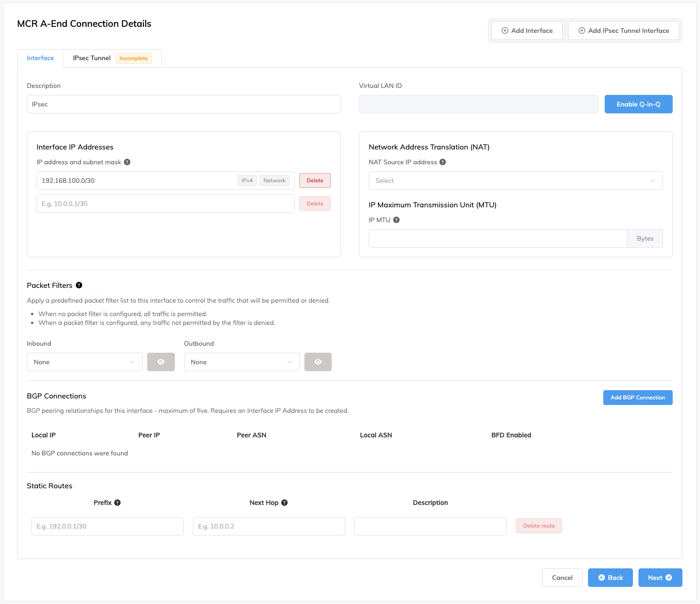The height and width of the screenshot is (604, 700).
Task: Preview the Inbound packet filter with the eye icon
Action: (x=161, y=361)
